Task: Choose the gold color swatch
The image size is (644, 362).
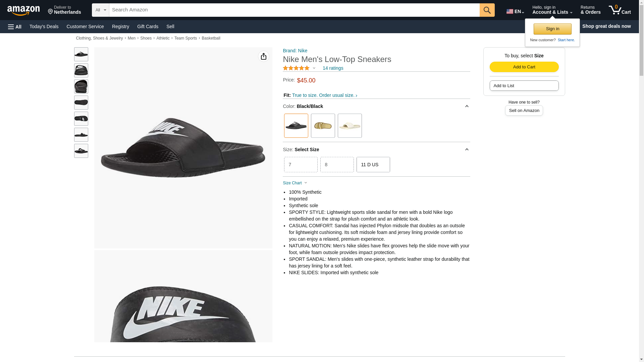Action: pos(323,126)
